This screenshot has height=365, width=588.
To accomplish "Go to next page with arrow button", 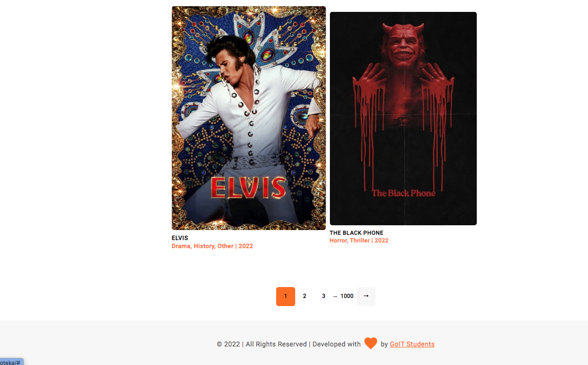I will pyautogui.click(x=366, y=297).
